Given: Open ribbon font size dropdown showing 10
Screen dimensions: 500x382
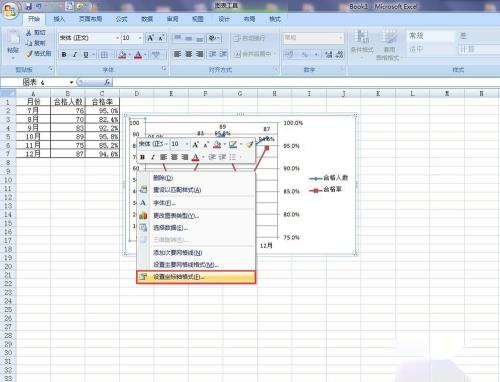Looking at the screenshot, I should (x=140, y=38).
